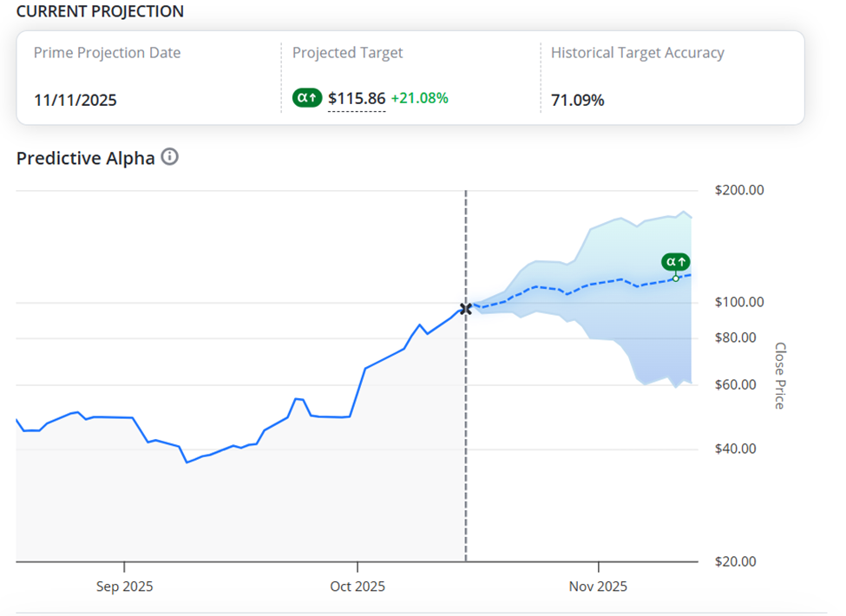Click the vertical dashed projection date line
This screenshot has height=616, width=846.
[466, 434]
